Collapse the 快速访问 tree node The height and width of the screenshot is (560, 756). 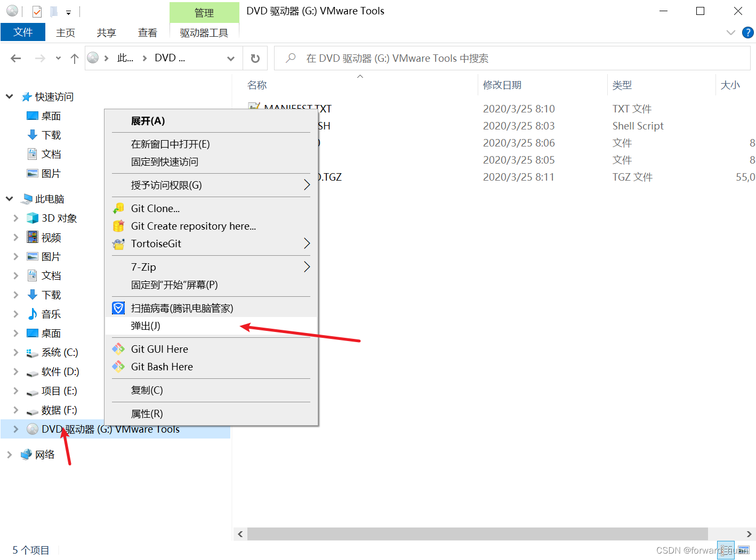tap(9, 96)
